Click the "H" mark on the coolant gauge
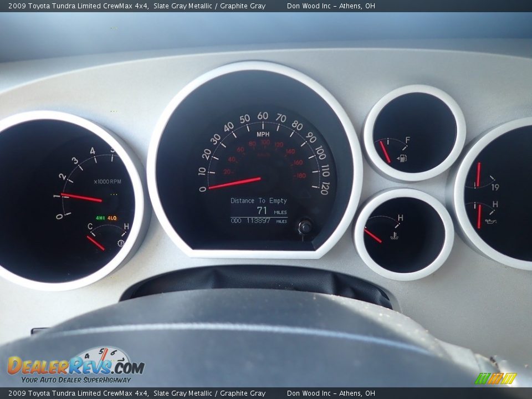This screenshot has height=399, width=532. pyautogui.click(x=400, y=217)
